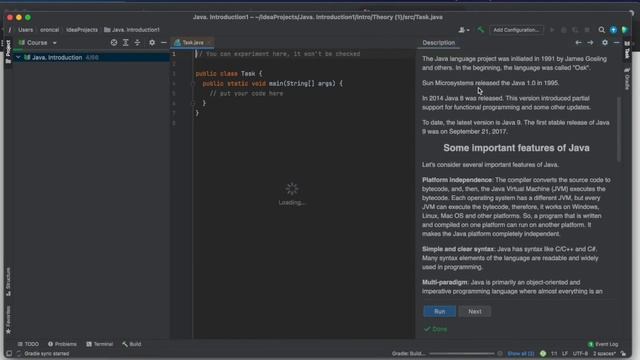This screenshot has height=360, width=640.
Task: Click the green status indicator in status bar
Action: coord(543,353)
